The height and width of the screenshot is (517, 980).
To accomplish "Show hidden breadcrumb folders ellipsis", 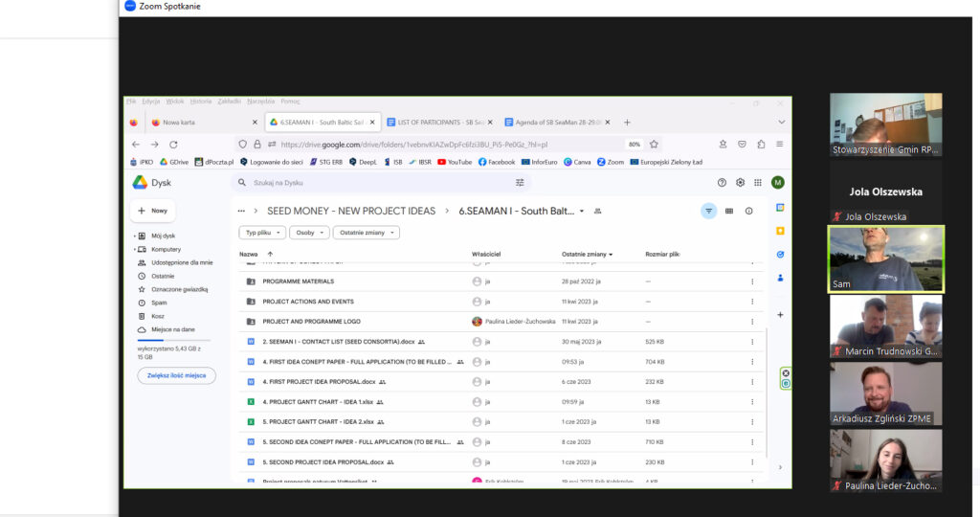I will point(241,212).
